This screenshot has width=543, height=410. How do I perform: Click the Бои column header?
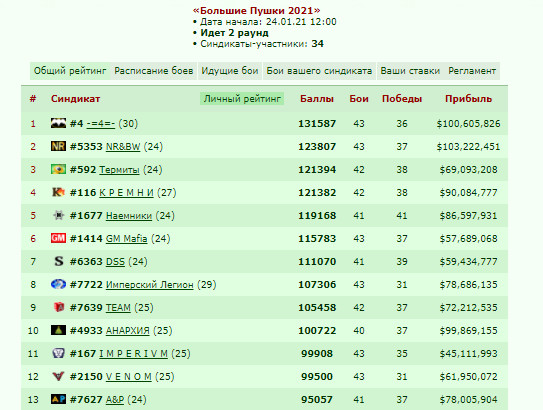[359, 99]
